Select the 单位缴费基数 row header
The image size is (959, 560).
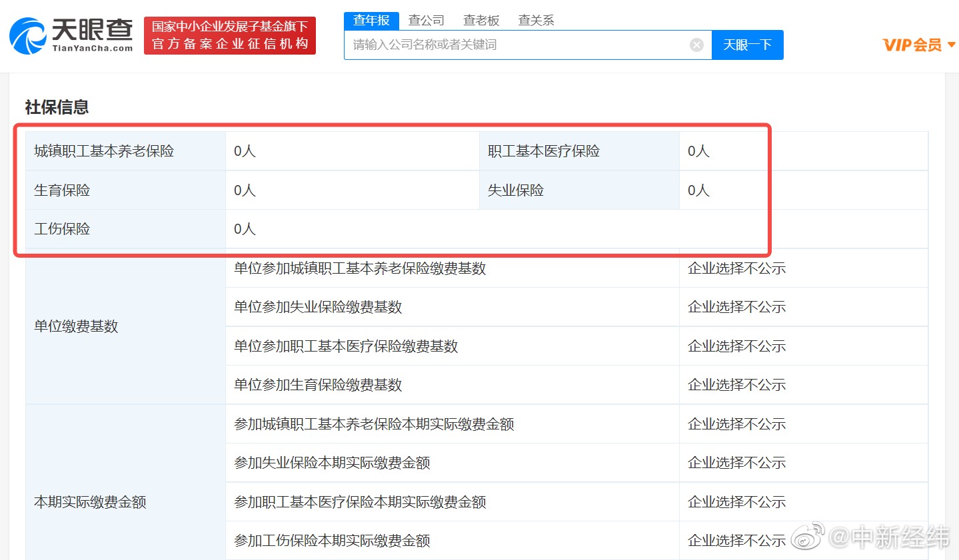pos(76,326)
